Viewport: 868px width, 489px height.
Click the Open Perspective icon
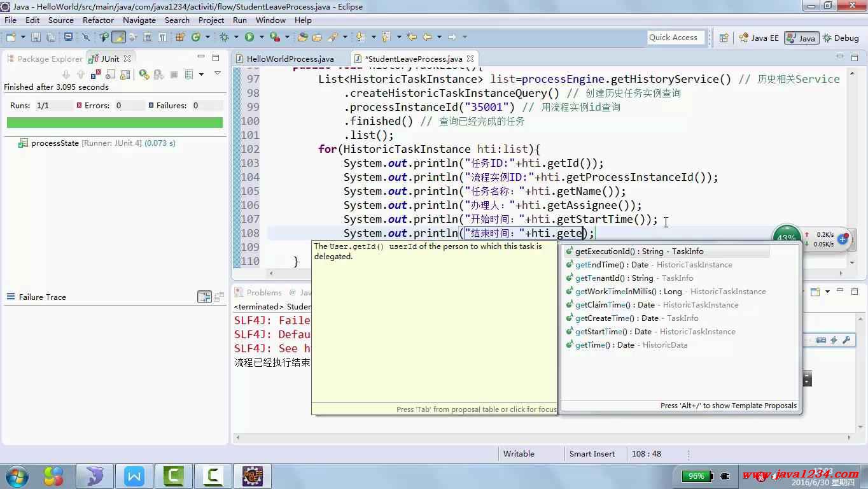(724, 38)
